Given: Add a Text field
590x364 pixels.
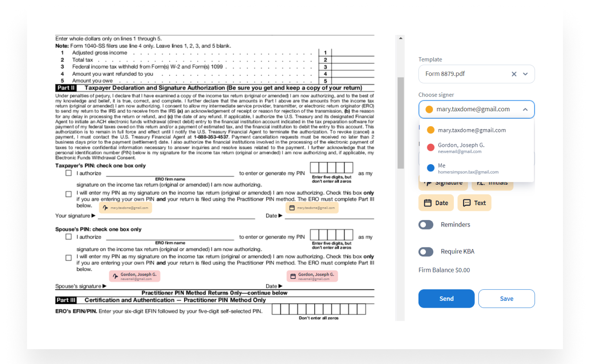Looking at the screenshot, I should 474,203.
